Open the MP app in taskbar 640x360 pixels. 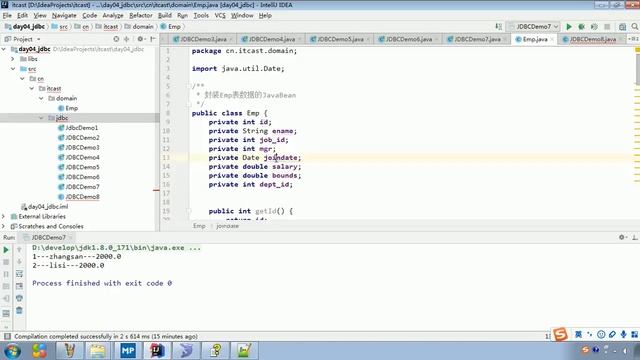128,351
